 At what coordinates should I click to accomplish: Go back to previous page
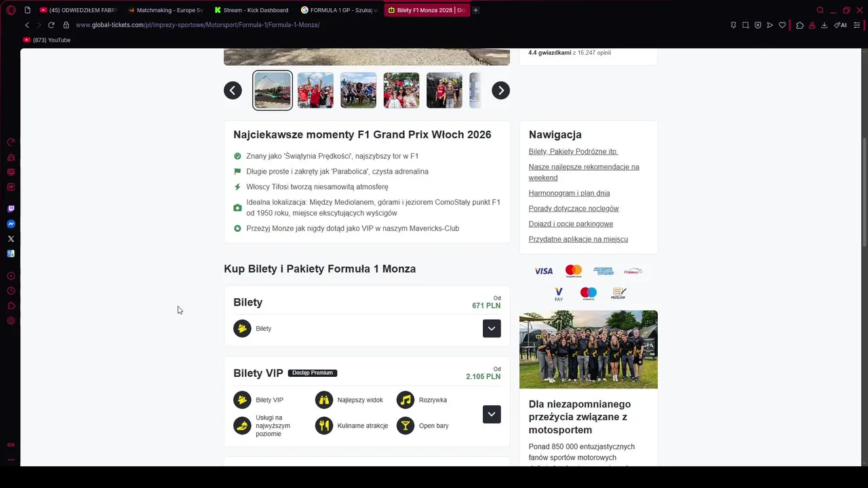coord(27,25)
